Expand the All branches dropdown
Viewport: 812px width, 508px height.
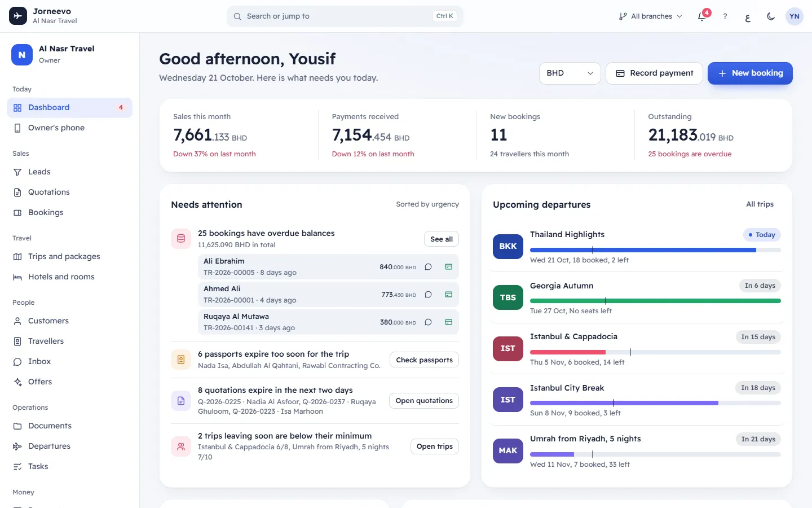click(650, 16)
